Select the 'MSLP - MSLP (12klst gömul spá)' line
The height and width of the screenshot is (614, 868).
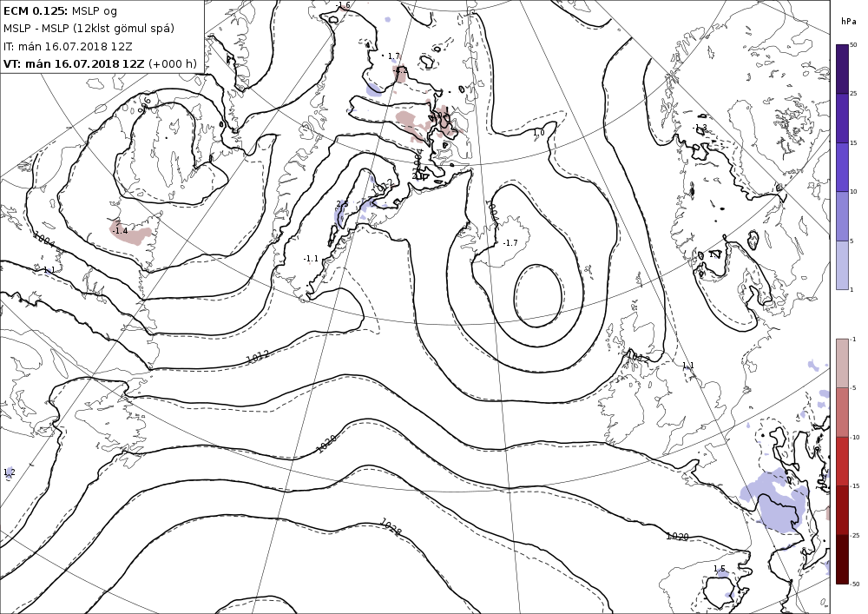click(89, 29)
